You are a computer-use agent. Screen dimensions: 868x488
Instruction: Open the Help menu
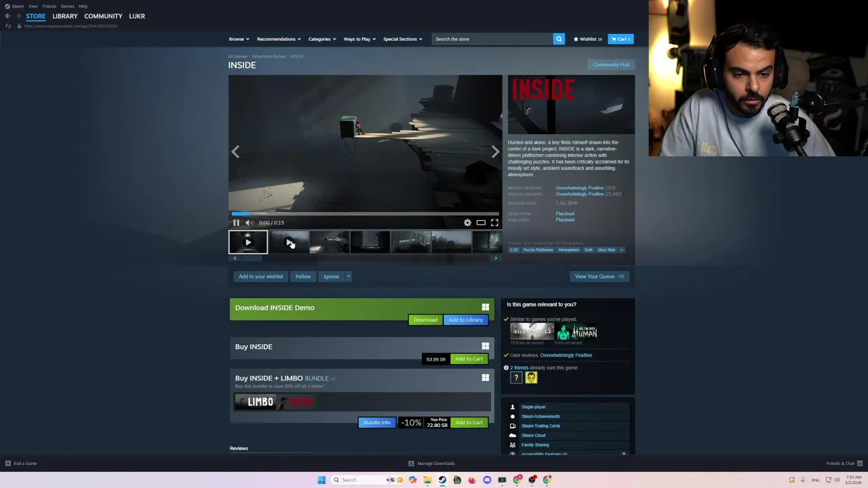click(x=83, y=6)
